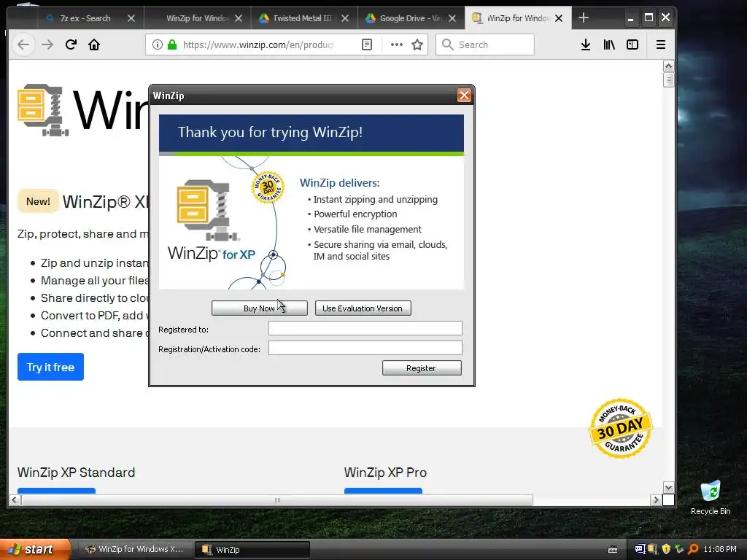
Task: Click the winzip.com URL address bar
Action: pos(258,44)
